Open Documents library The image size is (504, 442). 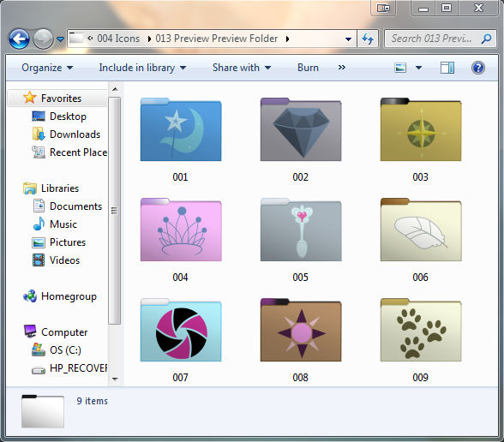point(75,206)
